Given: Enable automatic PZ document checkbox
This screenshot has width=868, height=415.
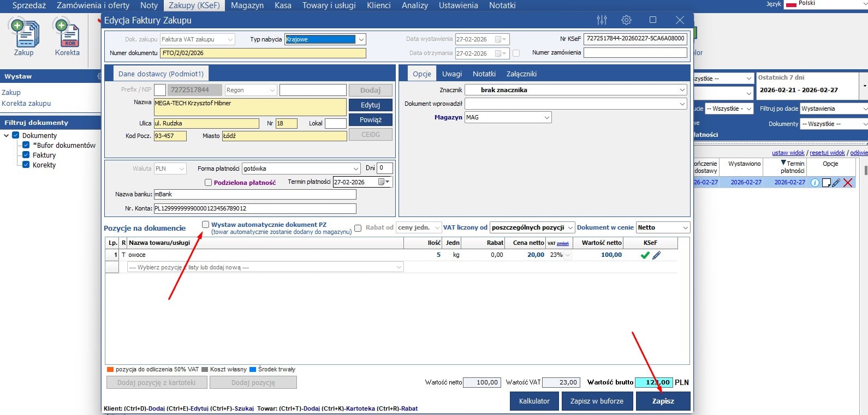Looking at the screenshot, I should click(x=206, y=225).
